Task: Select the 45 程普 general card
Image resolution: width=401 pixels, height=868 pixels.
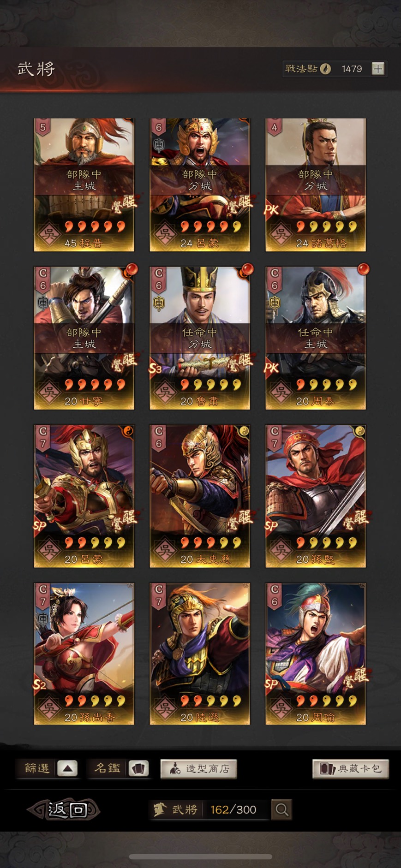Action: coord(84,185)
